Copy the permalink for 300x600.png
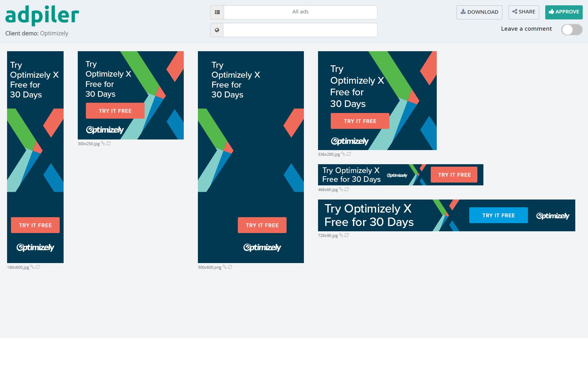This screenshot has height=369, width=588. click(x=224, y=267)
